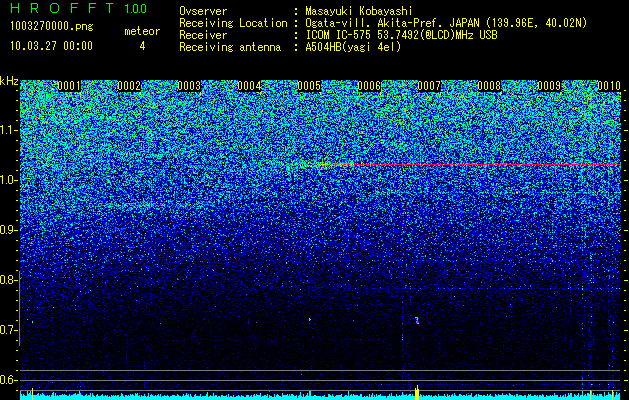Select the ICOM IC-575 receiver description
The height and width of the screenshot is (400, 629).
[401, 35]
